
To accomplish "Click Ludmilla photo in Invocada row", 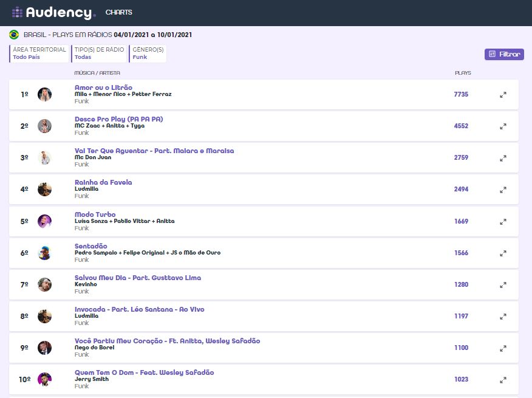I will [44, 316].
